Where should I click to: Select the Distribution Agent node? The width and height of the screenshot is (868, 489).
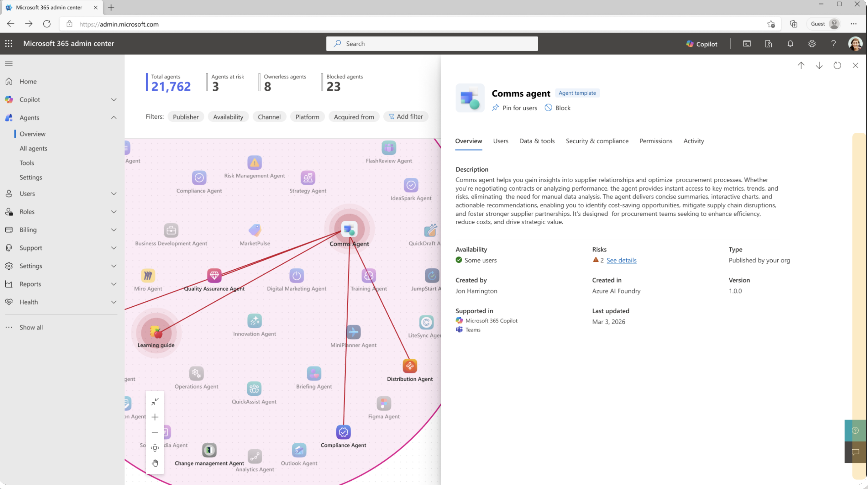410,366
